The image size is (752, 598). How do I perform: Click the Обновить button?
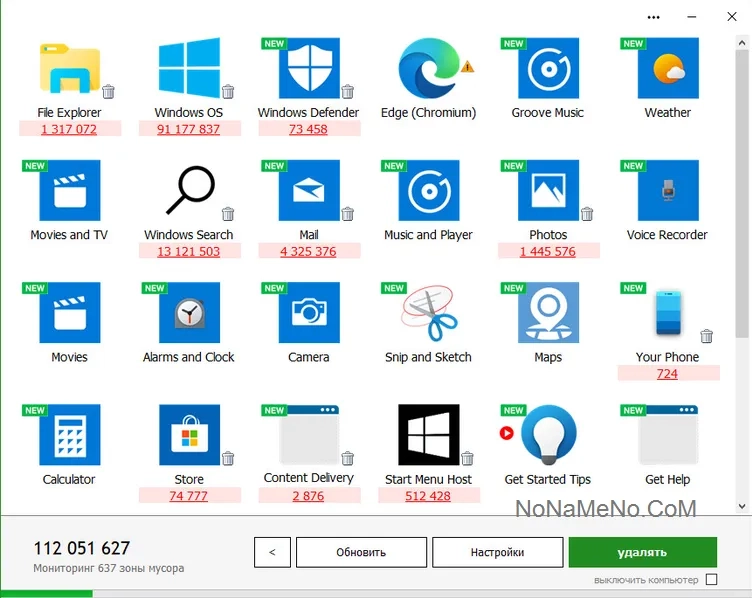(361, 552)
